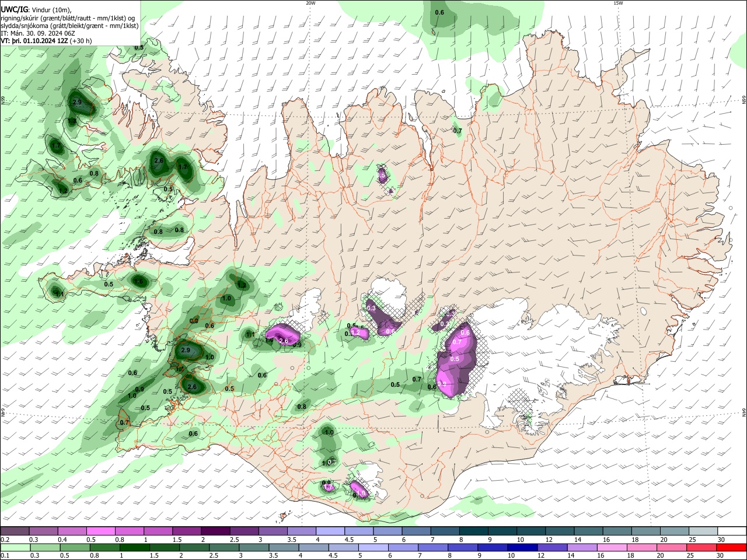
Task: Click the 2.9 rainfall value in the northwest fjords
Action: (x=77, y=102)
